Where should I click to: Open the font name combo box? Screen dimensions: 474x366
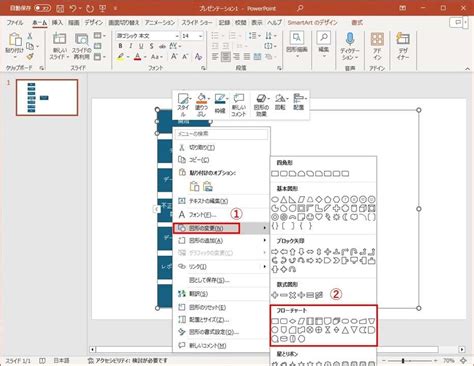coord(148,36)
